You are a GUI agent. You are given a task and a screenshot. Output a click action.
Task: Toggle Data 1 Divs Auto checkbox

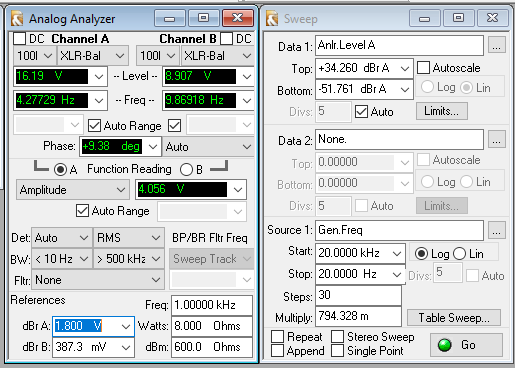click(361, 112)
